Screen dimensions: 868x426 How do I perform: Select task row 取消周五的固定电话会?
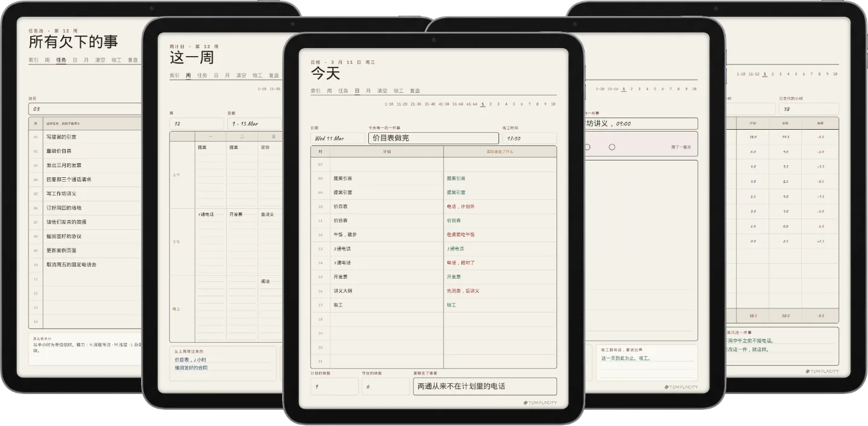85,264
